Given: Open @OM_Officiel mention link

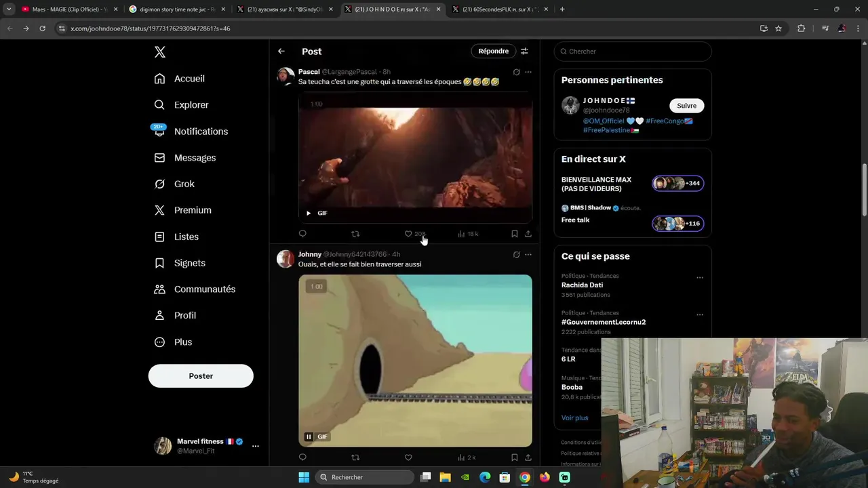Looking at the screenshot, I should pos(604,121).
